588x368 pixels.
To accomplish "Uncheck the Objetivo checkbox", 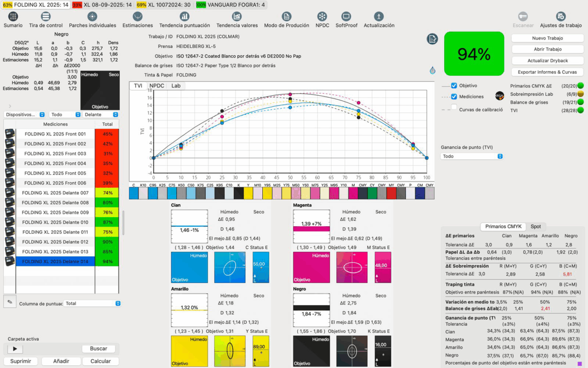I will [x=454, y=86].
